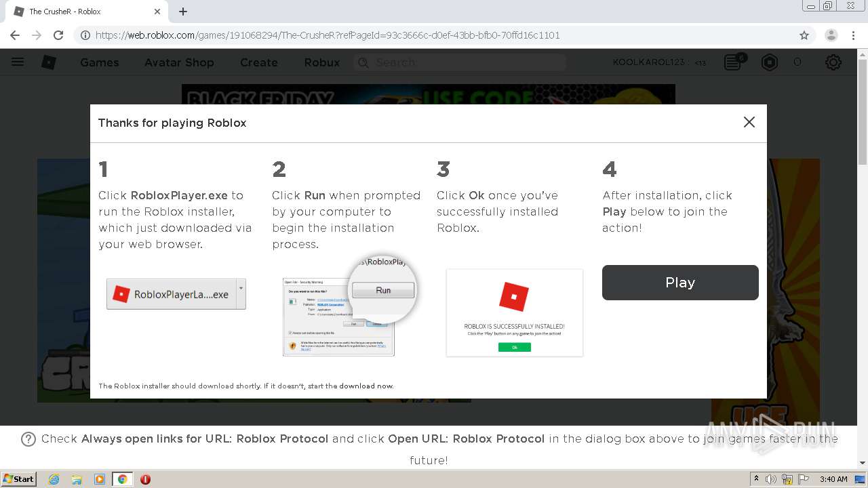Go back with the browser back arrow
The image size is (868, 488).
[x=15, y=35]
